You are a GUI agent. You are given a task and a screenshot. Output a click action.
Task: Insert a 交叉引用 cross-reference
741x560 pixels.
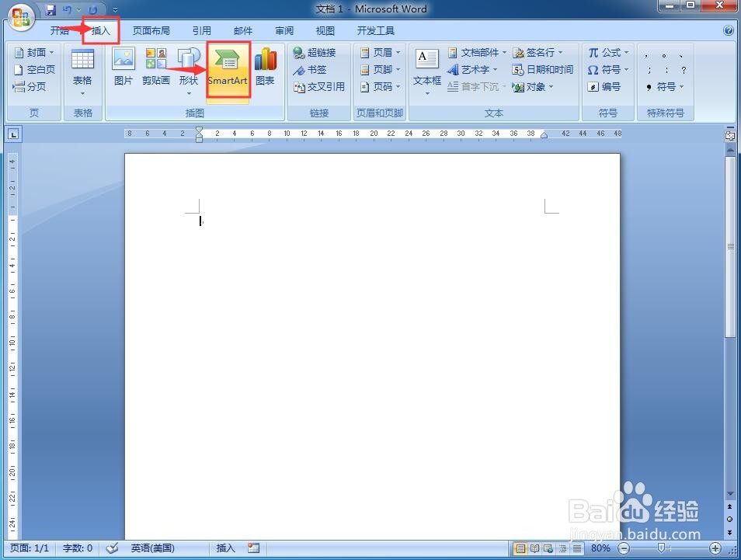pyautogui.click(x=319, y=86)
